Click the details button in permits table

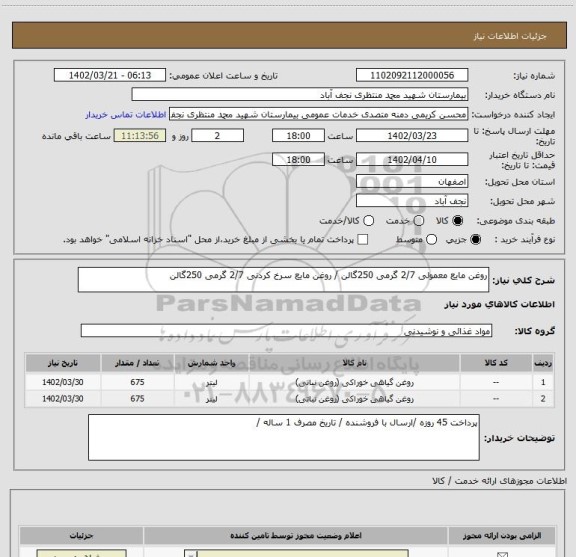pos(82,554)
